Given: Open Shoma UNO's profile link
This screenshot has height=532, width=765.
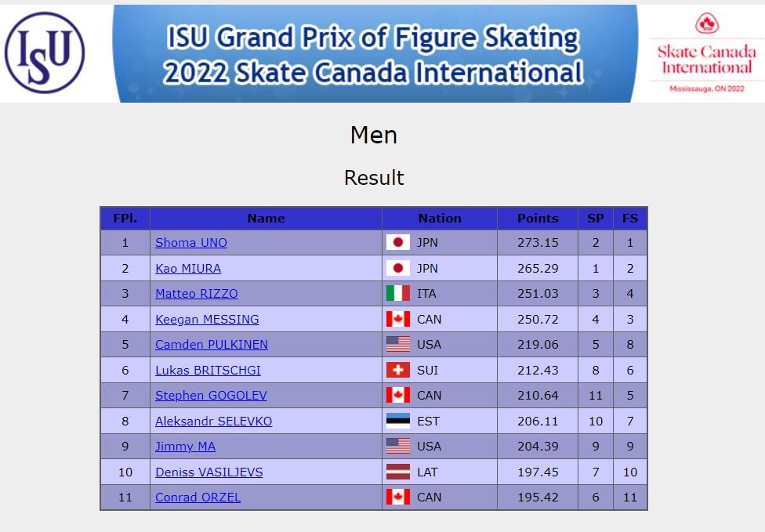Looking at the screenshot, I should click(x=190, y=242).
